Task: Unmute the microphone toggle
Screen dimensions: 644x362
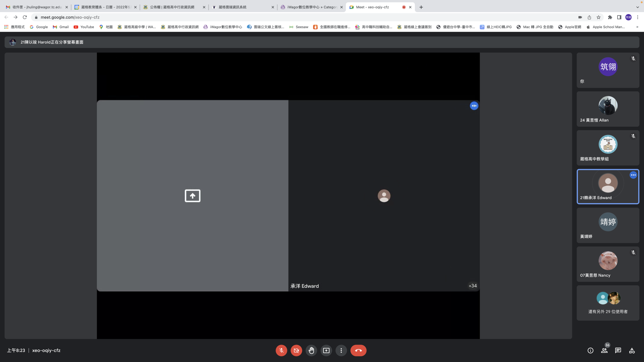Action: tap(281, 350)
